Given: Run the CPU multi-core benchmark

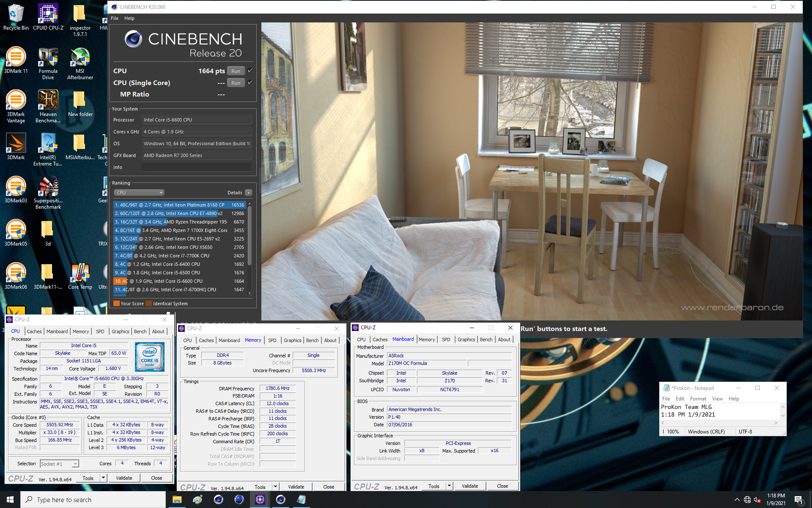Looking at the screenshot, I should coord(236,71).
